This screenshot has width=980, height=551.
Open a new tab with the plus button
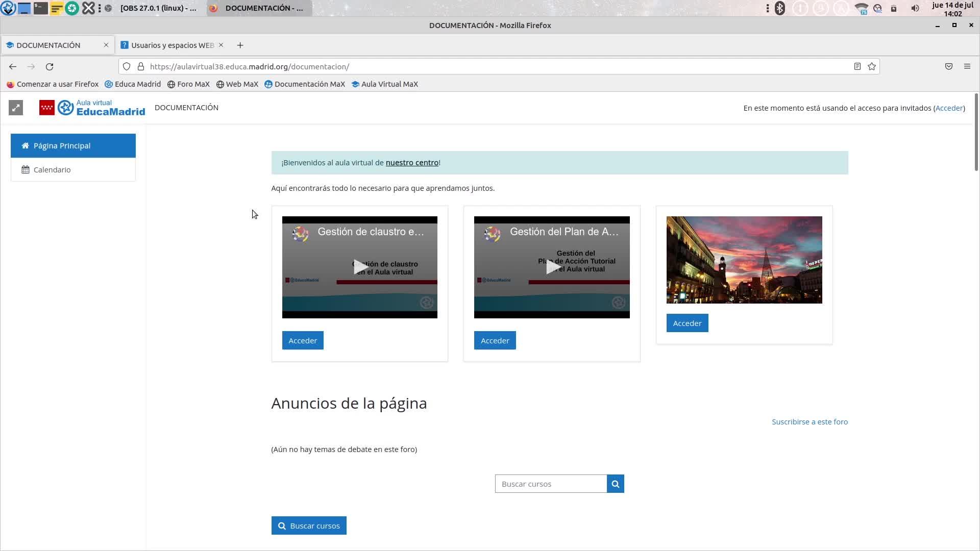240,45
